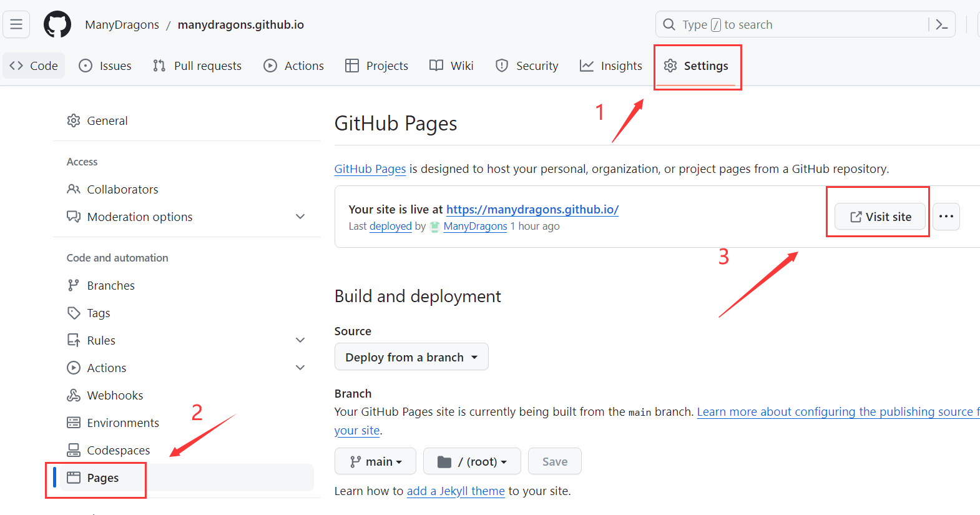The width and height of the screenshot is (980, 515).
Task: Select Branches in settings sidebar
Action: [187, 285]
